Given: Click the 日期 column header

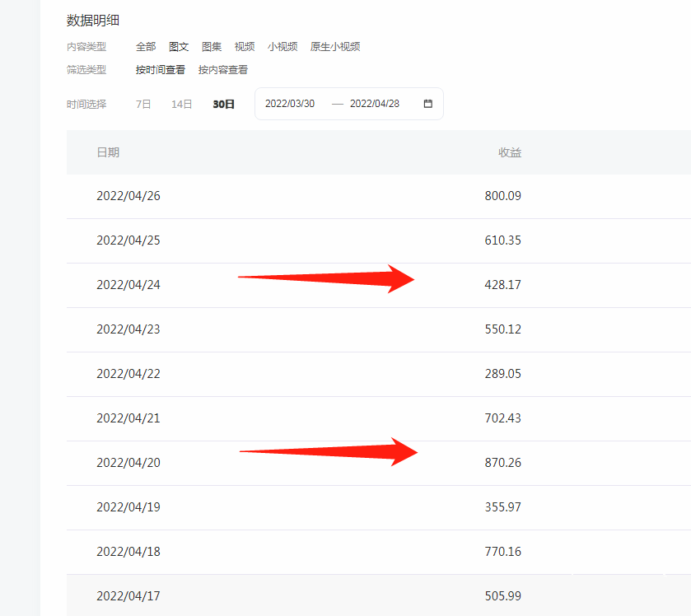Looking at the screenshot, I should (x=108, y=152).
